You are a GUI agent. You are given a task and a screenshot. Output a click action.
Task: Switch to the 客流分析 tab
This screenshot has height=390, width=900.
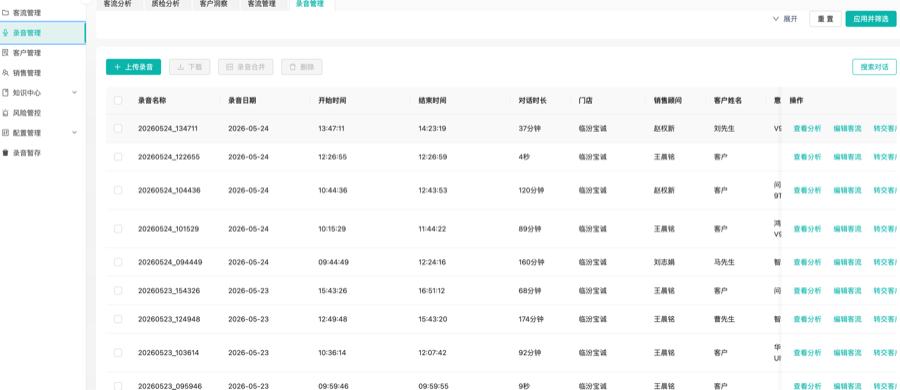(x=118, y=4)
